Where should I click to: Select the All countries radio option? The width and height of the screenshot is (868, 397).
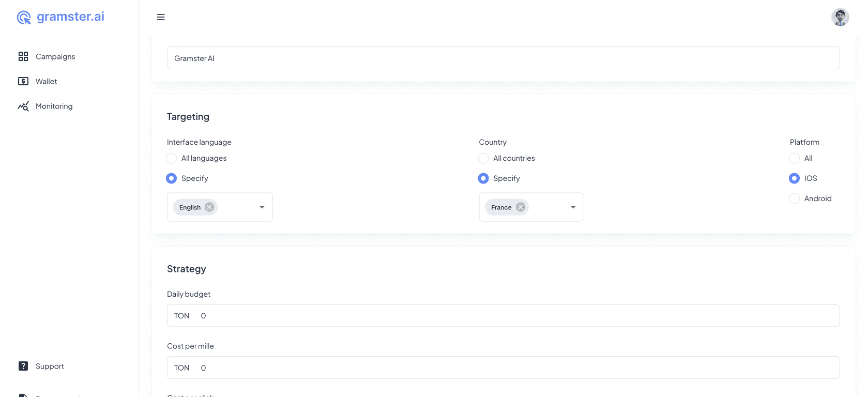[483, 158]
